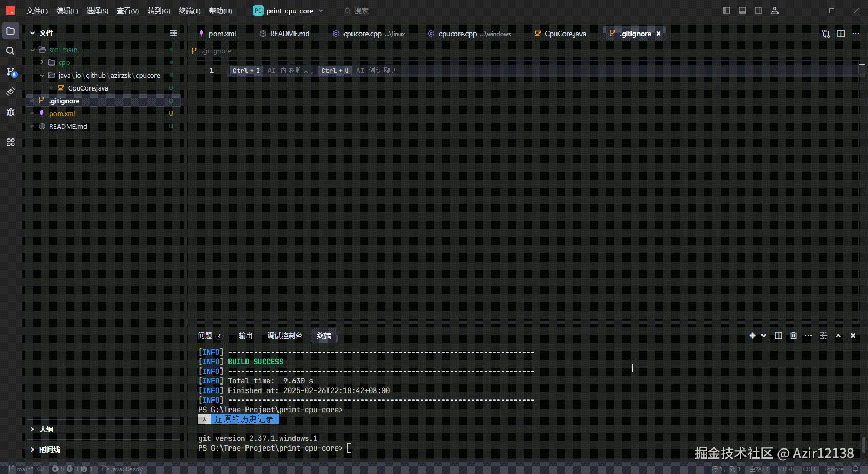
Task: Select pom.xml in the file tree
Action: click(103, 113)
